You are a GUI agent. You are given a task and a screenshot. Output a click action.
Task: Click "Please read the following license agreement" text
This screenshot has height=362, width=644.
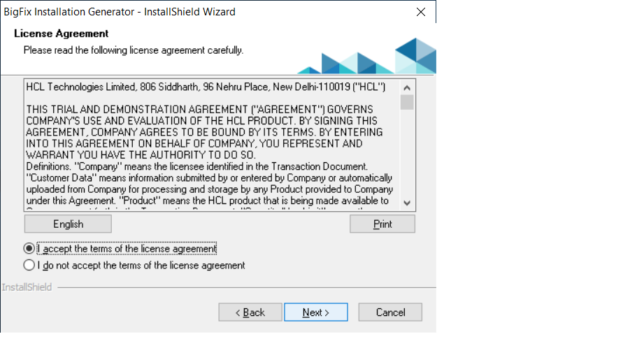[x=134, y=50]
